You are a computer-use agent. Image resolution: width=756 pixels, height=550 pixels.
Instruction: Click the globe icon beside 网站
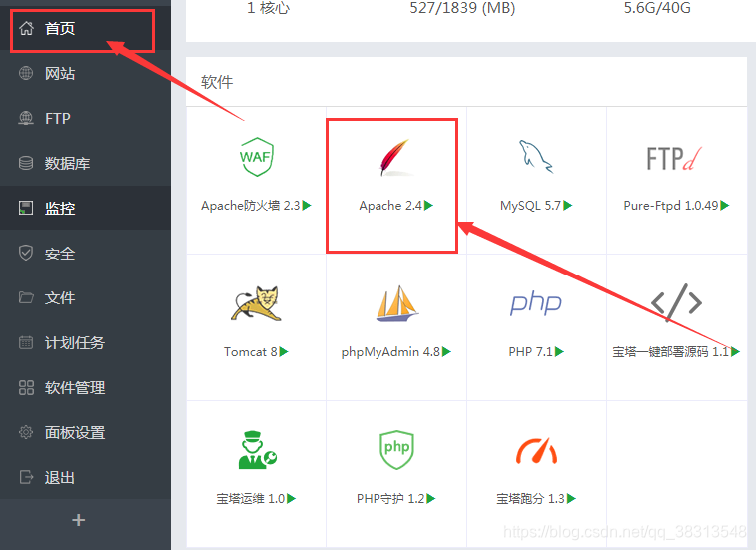pos(26,73)
